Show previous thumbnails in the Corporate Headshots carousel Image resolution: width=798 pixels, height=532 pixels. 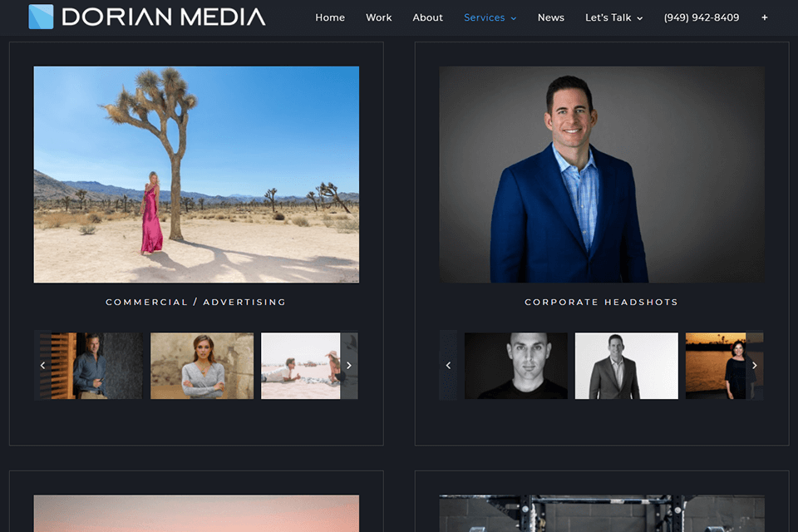pos(448,365)
